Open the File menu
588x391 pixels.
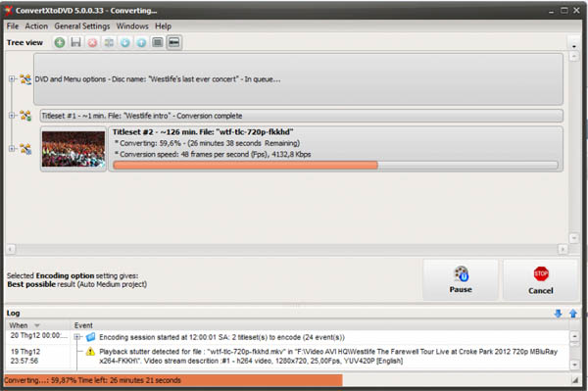tap(13, 26)
